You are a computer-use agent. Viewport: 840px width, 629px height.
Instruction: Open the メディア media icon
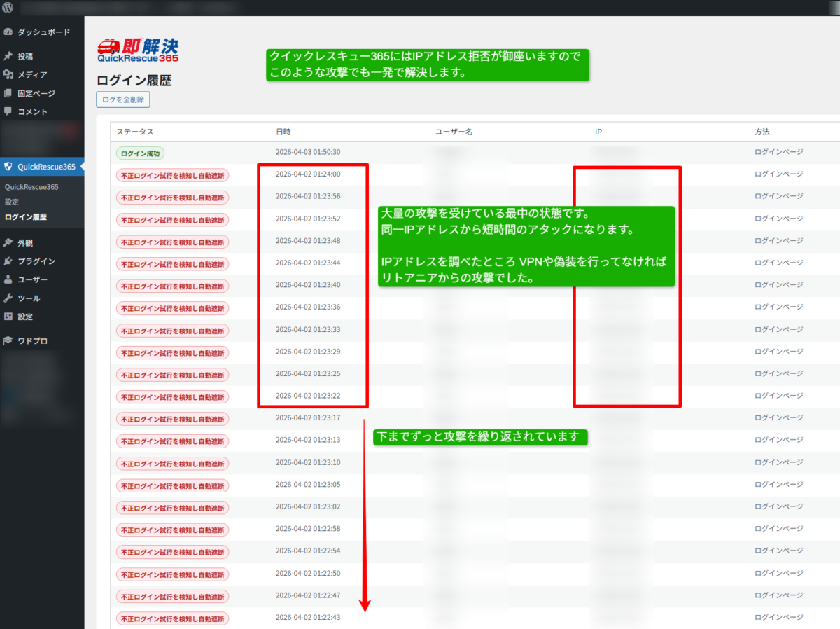pyautogui.click(x=8, y=74)
